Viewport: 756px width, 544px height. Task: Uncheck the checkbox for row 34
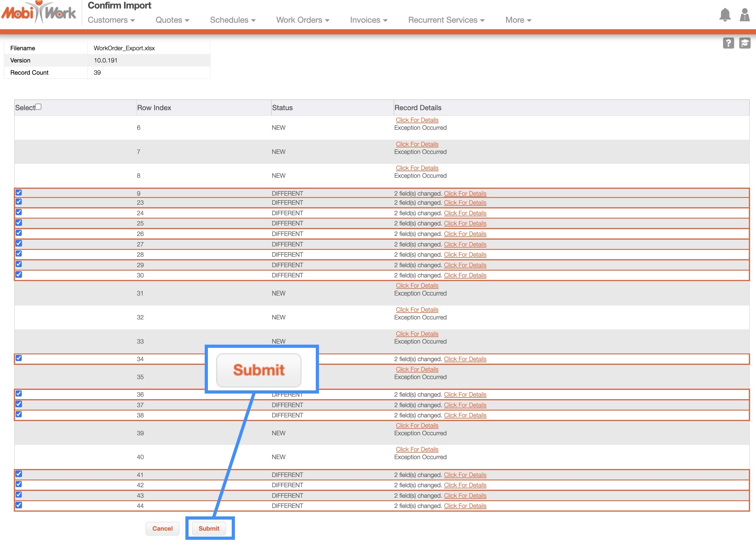[19, 358]
